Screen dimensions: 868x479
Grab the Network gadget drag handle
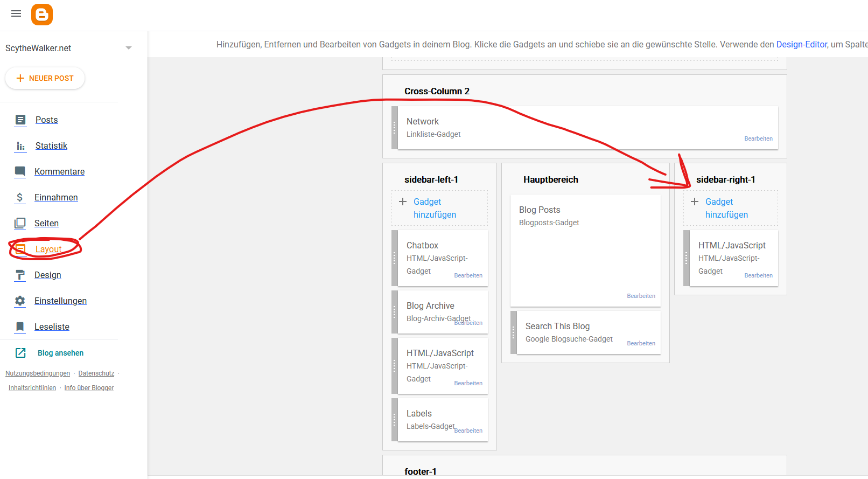(x=395, y=128)
